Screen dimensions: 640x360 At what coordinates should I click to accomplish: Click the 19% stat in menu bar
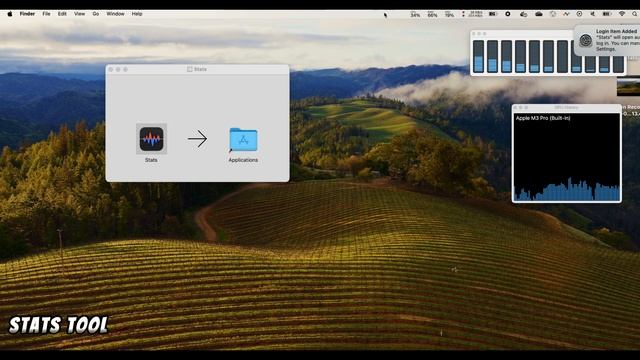[449, 14]
